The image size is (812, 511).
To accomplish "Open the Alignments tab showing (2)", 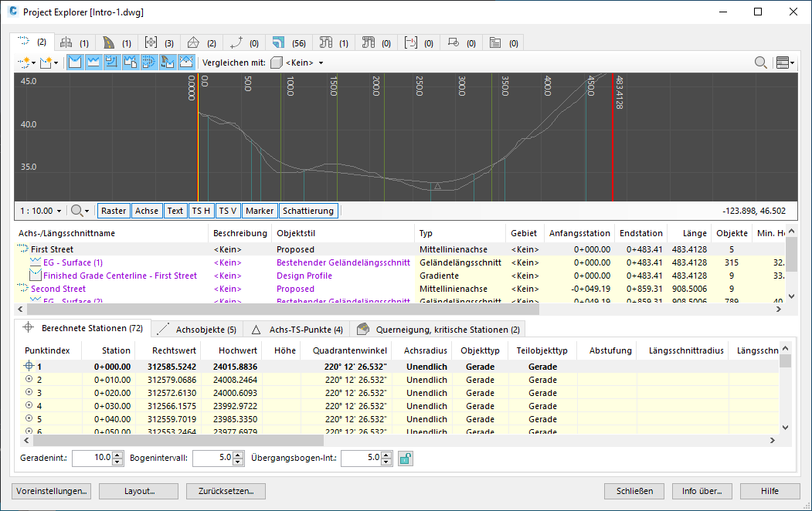I will click(x=32, y=42).
